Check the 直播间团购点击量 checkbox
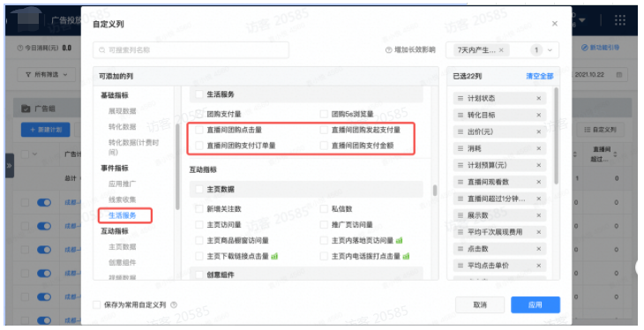 pos(199,130)
